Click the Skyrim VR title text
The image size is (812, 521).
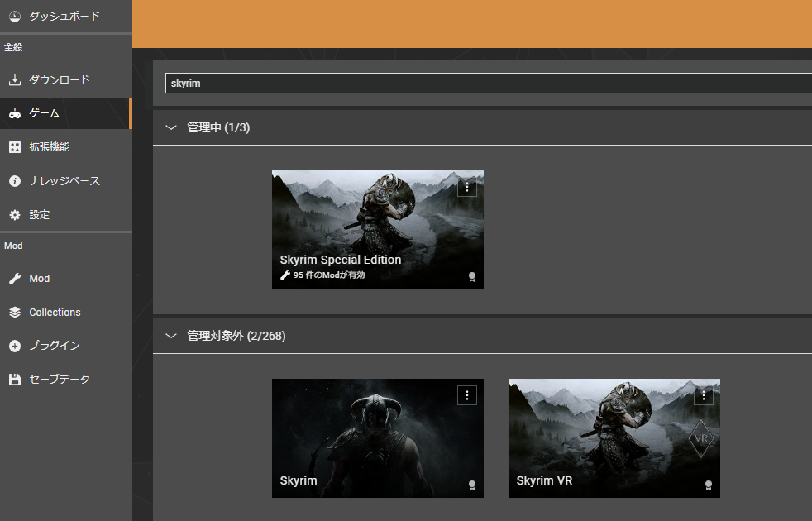tap(544, 480)
